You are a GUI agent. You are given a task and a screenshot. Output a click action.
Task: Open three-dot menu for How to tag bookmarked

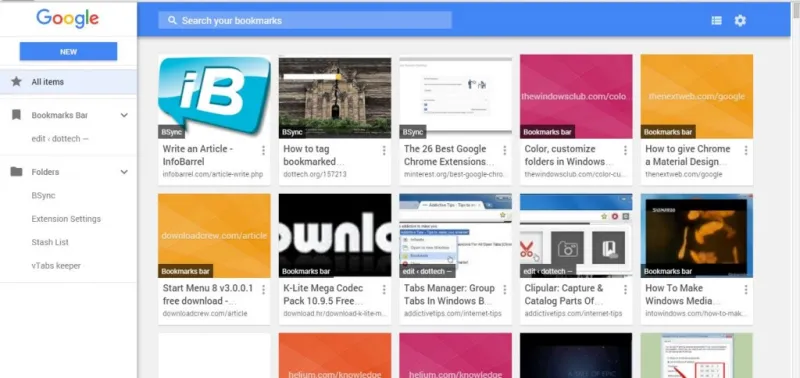384,150
